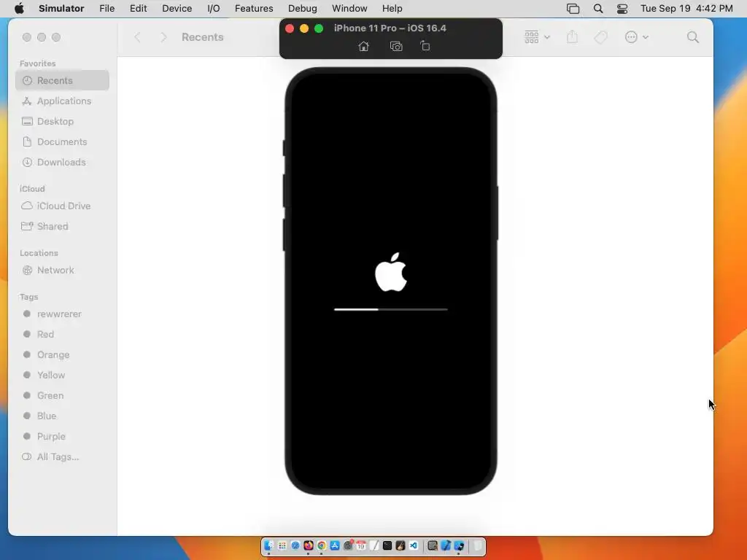Open the Trash in the Dock
The image size is (747, 560).
point(478,545)
